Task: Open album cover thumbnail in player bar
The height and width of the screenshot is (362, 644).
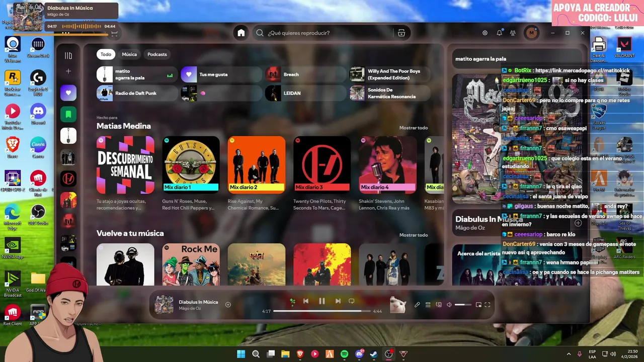Action: (164, 305)
